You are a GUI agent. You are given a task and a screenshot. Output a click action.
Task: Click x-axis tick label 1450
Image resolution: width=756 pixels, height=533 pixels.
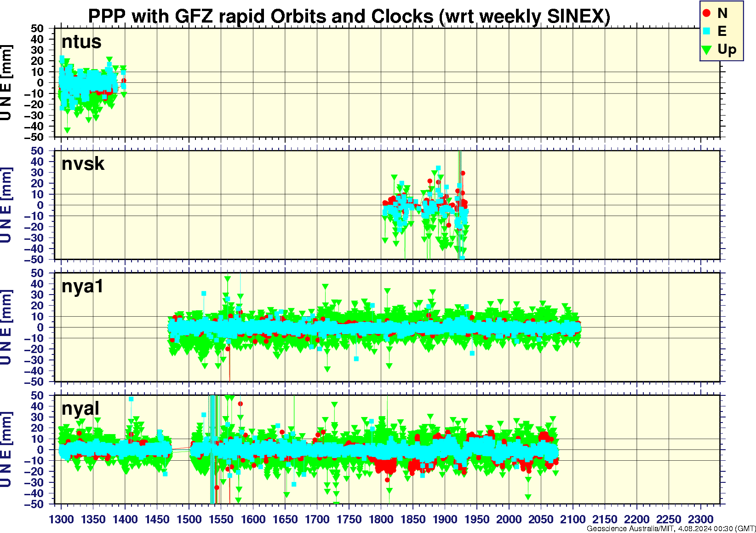click(x=157, y=519)
